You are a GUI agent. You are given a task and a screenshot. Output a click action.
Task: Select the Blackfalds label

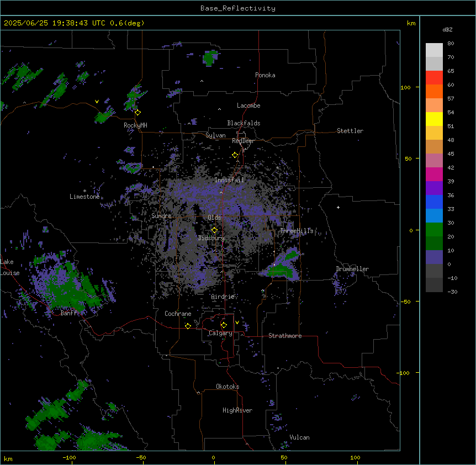[x=244, y=123]
